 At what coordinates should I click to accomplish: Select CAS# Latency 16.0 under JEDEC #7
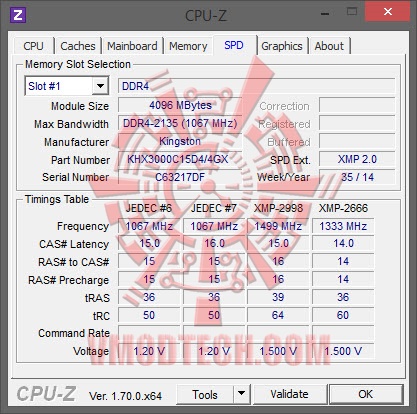click(214, 244)
